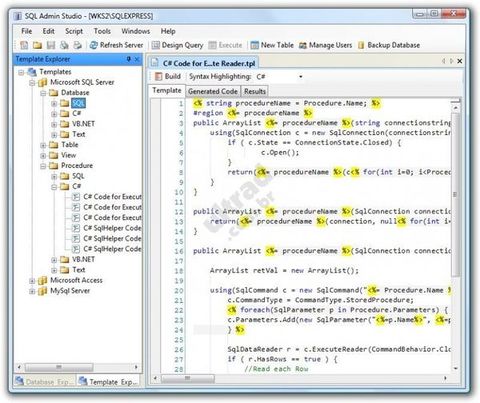Expand the MySql Server node

[x=32, y=291]
